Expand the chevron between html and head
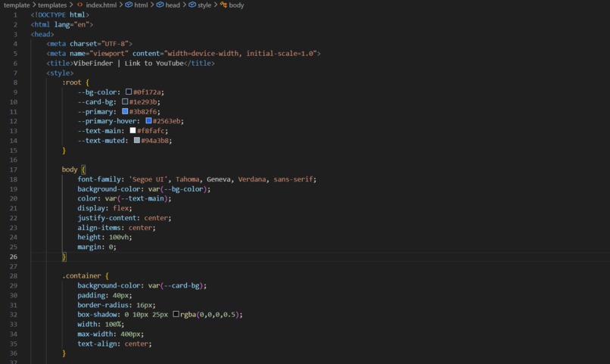The image size is (610, 364). coord(152,5)
